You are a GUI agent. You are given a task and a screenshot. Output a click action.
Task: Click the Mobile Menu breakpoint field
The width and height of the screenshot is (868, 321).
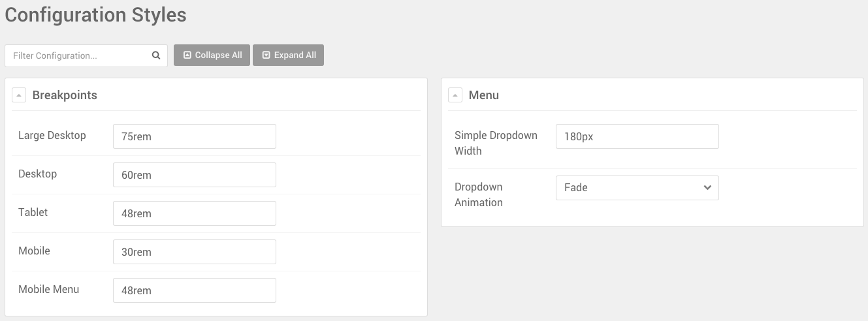tap(194, 290)
